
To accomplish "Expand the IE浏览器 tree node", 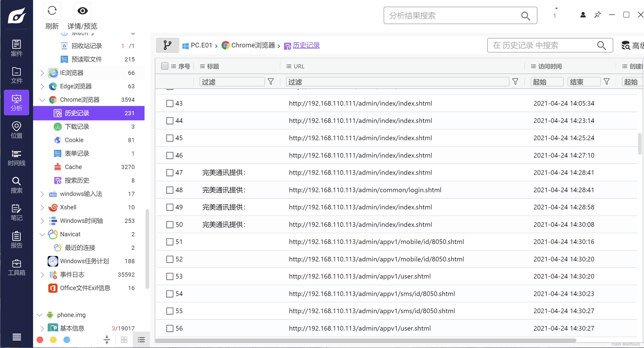I will pyautogui.click(x=42, y=73).
